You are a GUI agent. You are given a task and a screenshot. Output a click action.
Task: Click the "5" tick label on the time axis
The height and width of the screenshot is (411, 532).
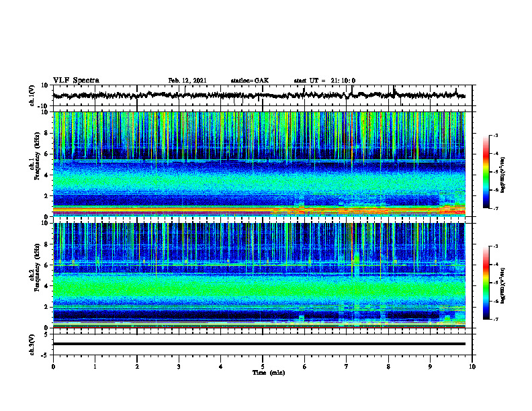click(x=263, y=367)
